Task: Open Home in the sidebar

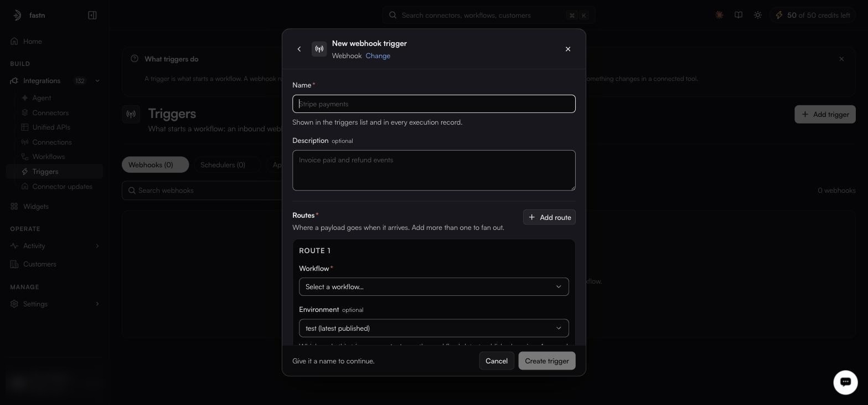Action: (54, 42)
